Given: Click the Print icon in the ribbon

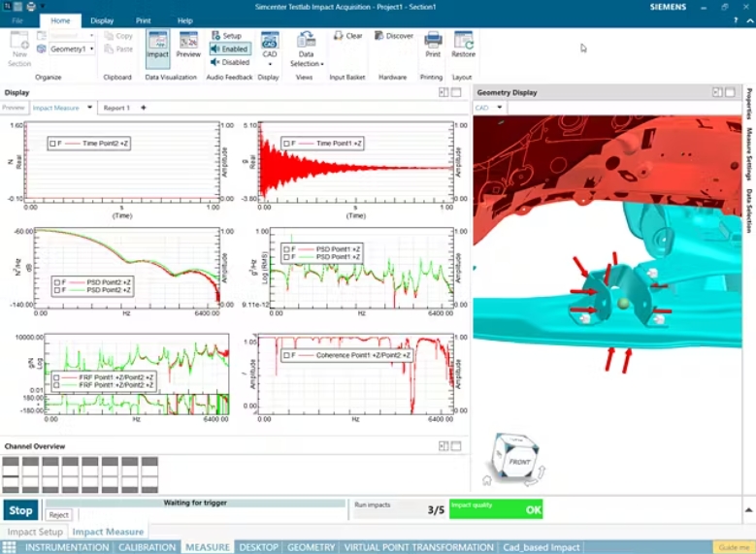Looking at the screenshot, I should [x=433, y=45].
